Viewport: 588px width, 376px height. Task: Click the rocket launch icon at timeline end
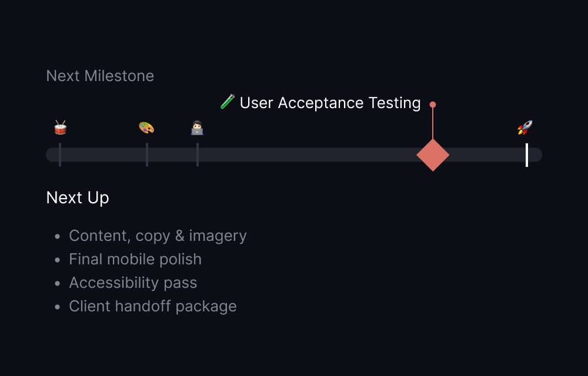click(525, 126)
